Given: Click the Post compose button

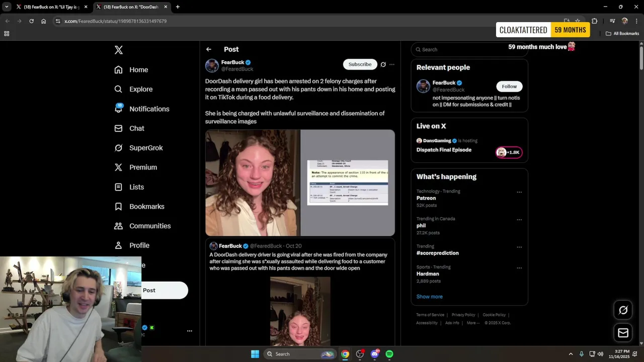Looking at the screenshot, I should [x=165, y=290].
